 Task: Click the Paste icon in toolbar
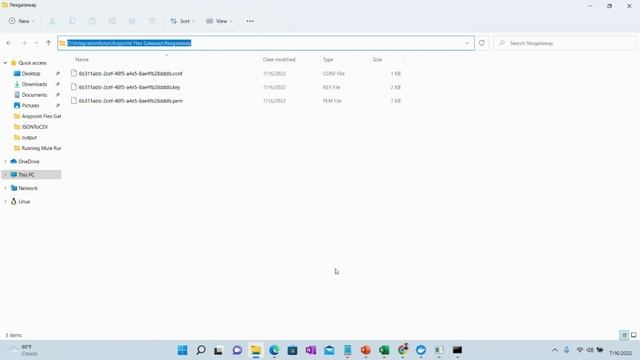(x=92, y=21)
